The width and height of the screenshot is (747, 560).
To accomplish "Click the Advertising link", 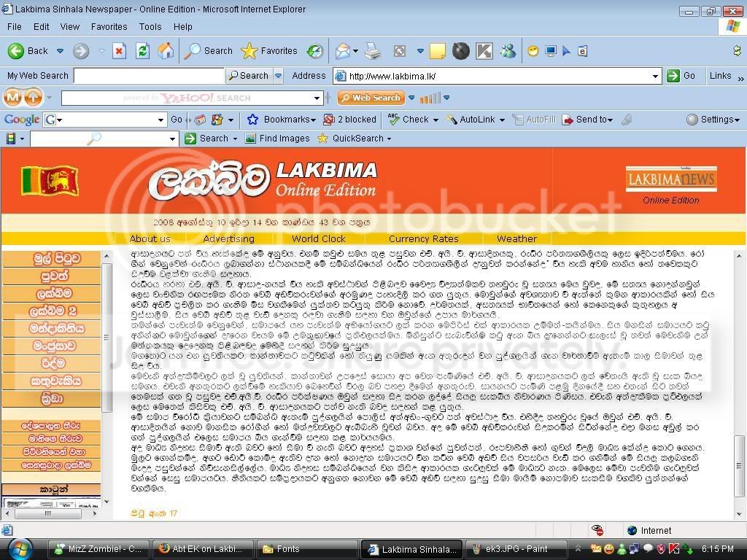I will 228,239.
